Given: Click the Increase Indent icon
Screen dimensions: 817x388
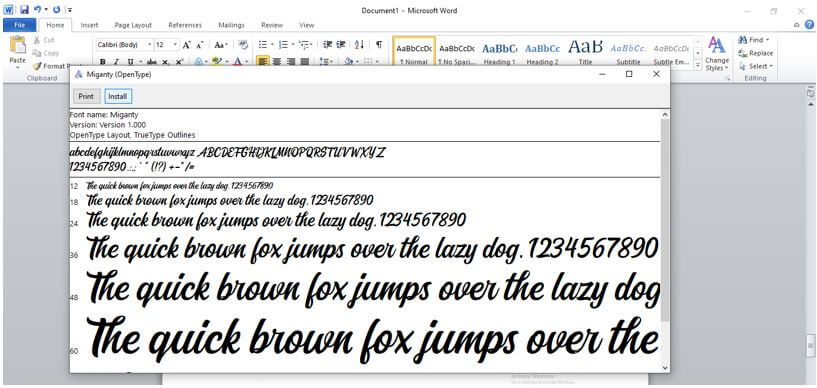Looking at the screenshot, I should 341,45.
